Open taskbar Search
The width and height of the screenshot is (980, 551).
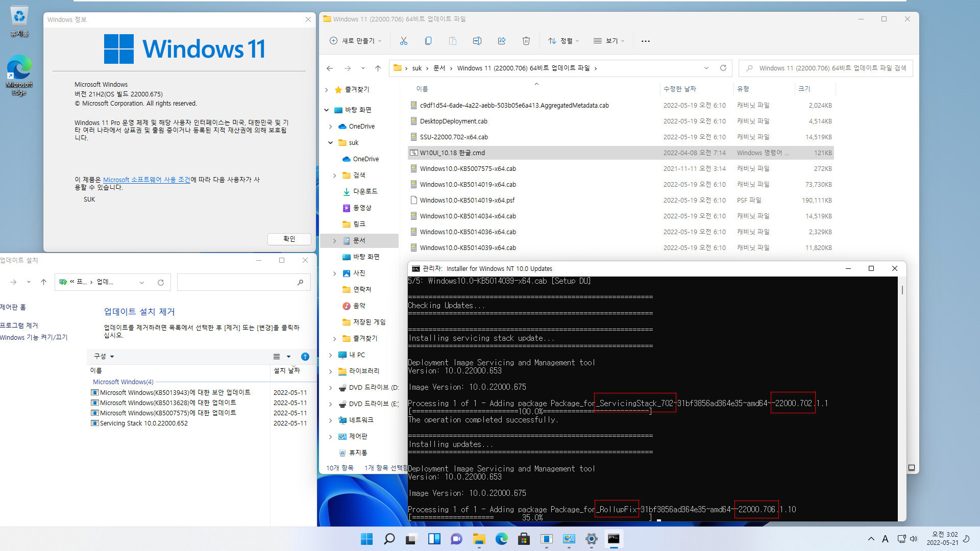click(389, 539)
